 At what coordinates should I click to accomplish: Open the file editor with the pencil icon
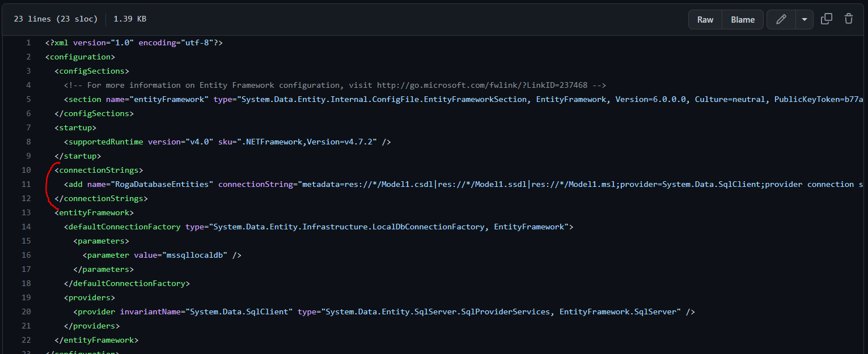pyautogui.click(x=781, y=19)
